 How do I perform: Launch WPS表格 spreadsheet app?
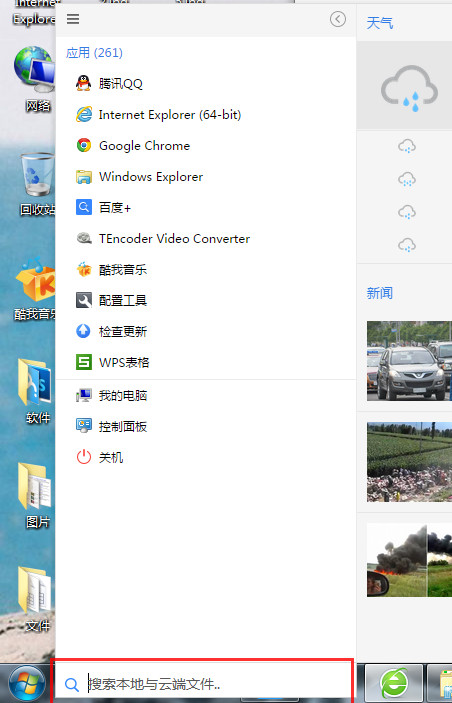coord(206,362)
